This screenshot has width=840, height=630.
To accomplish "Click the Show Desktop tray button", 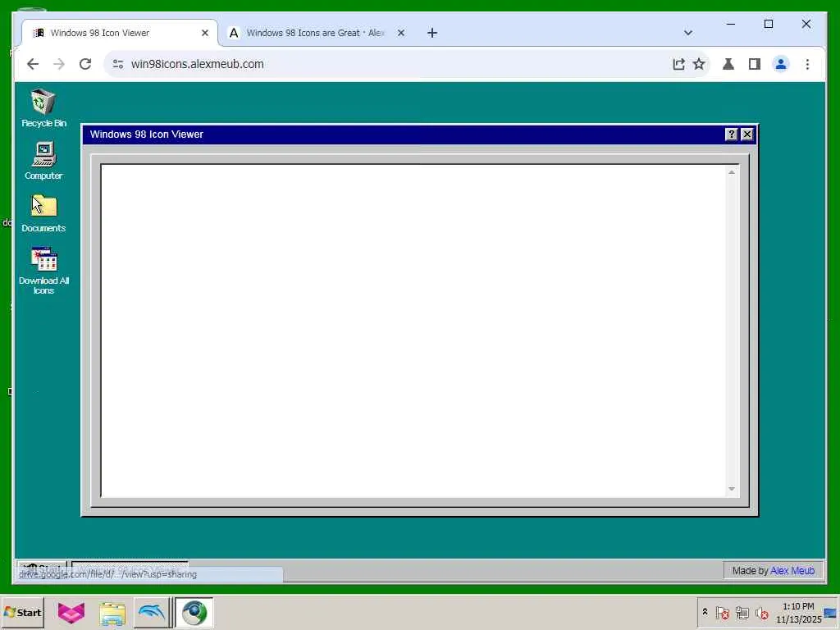I will click(x=831, y=612).
